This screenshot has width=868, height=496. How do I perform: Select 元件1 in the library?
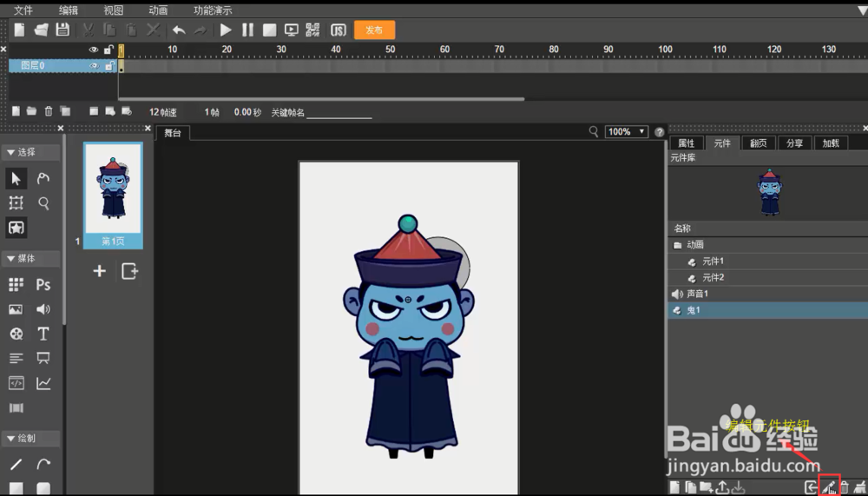pos(768,261)
